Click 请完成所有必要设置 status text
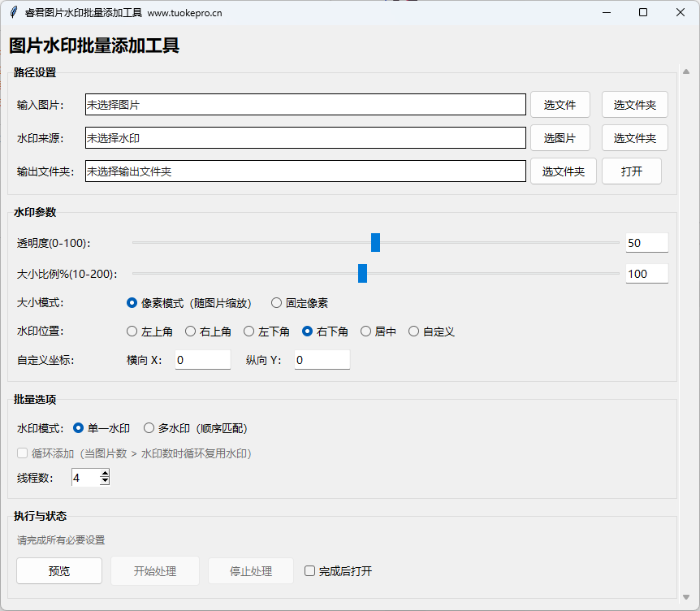700x611 pixels. (x=61, y=540)
